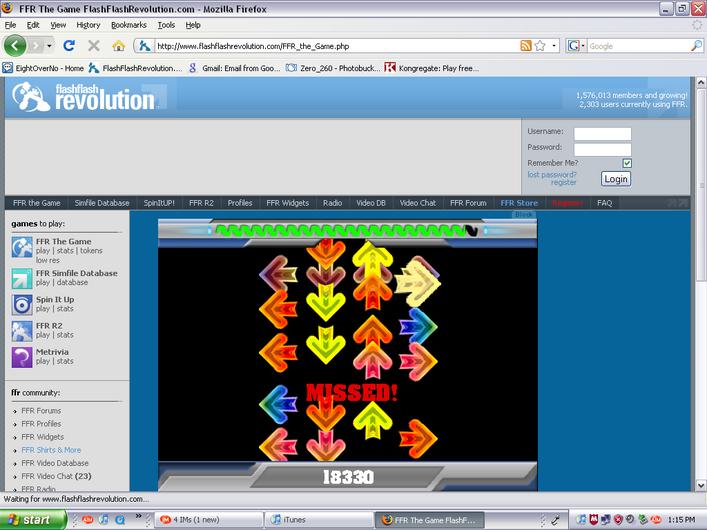Follow the lost password link
This screenshot has height=530, width=707.
pyautogui.click(x=552, y=175)
